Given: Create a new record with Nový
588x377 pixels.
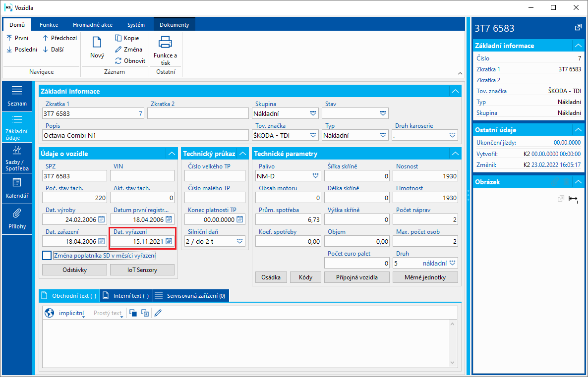Looking at the screenshot, I should pos(97,47).
